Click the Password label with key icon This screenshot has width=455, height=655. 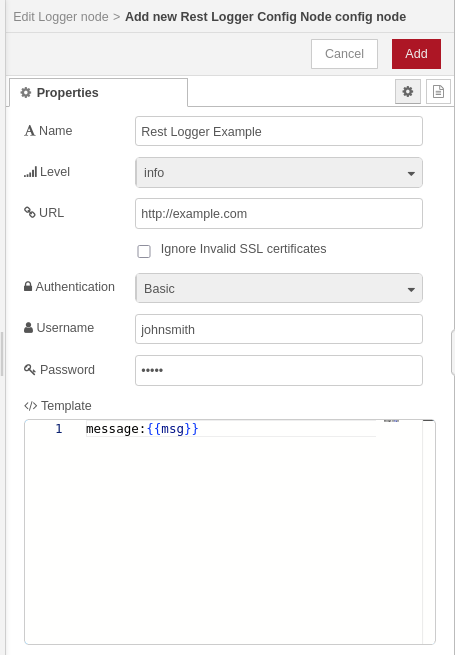click(x=59, y=370)
